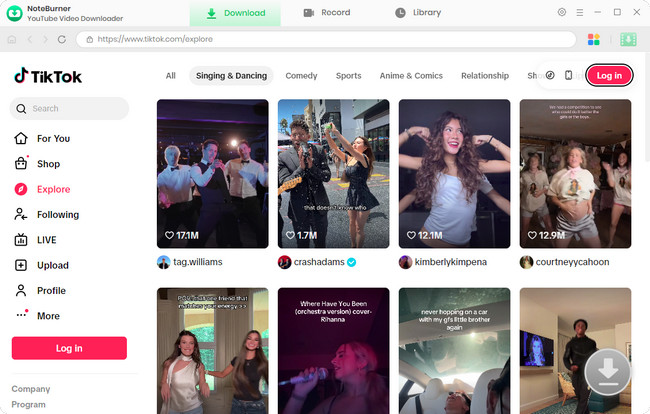This screenshot has width=650, height=414.
Task: Open the tag.williams profile link
Action: click(198, 262)
